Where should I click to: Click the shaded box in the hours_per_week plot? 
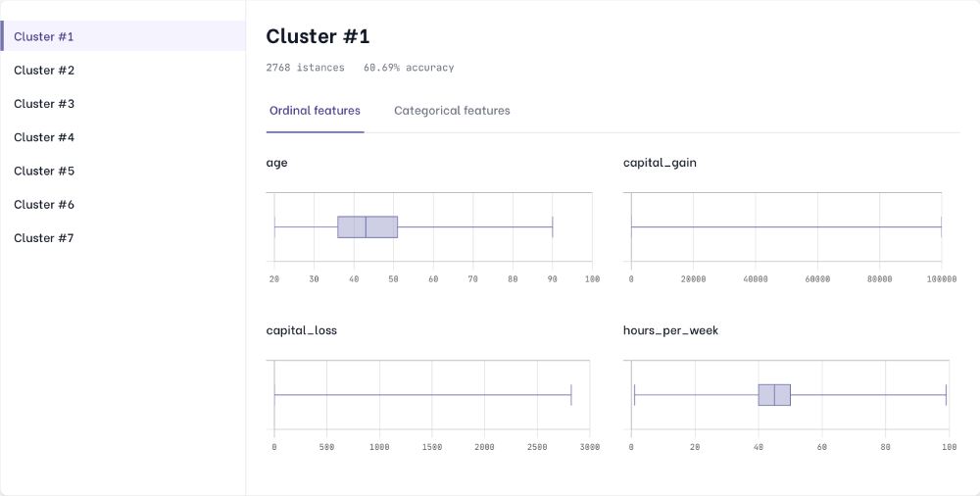(x=774, y=395)
